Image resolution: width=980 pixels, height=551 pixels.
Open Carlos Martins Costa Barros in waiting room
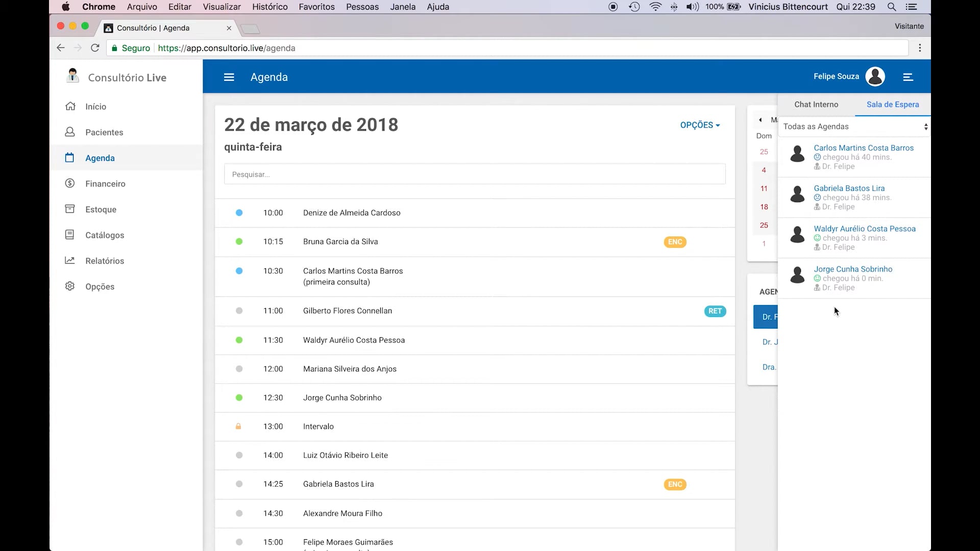tap(864, 148)
